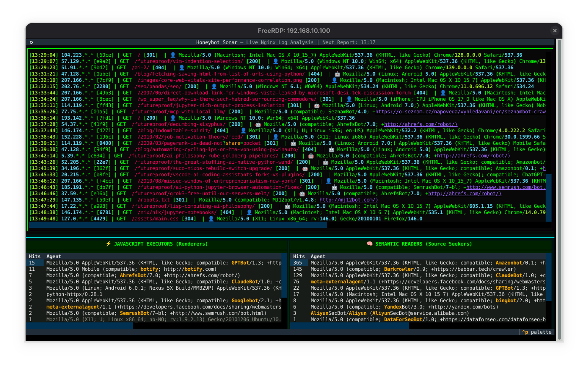Click the lightning icon beside JAVASCRIPT EXECUTORS

pyautogui.click(x=108, y=244)
